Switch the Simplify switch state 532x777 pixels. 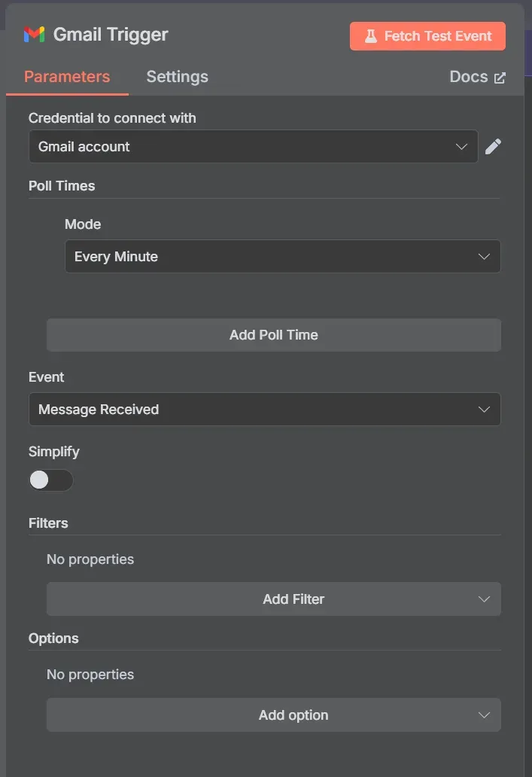pyautogui.click(x=50, y=480)
